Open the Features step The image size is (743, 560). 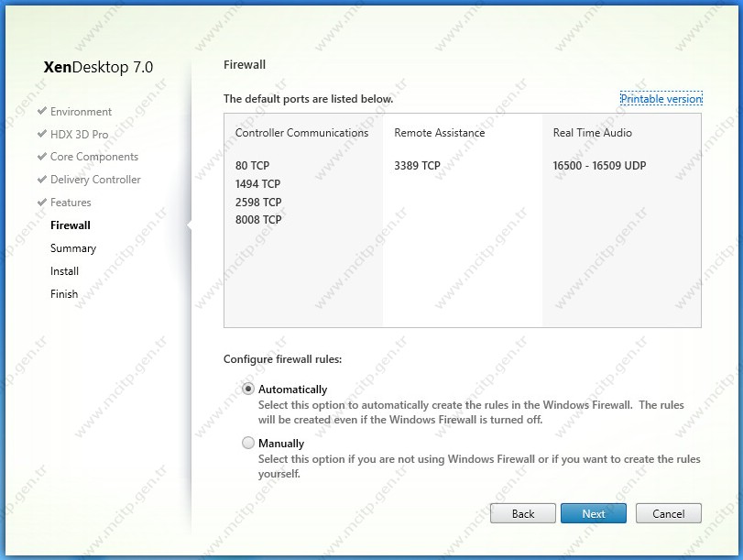click(x=71, y=202)
